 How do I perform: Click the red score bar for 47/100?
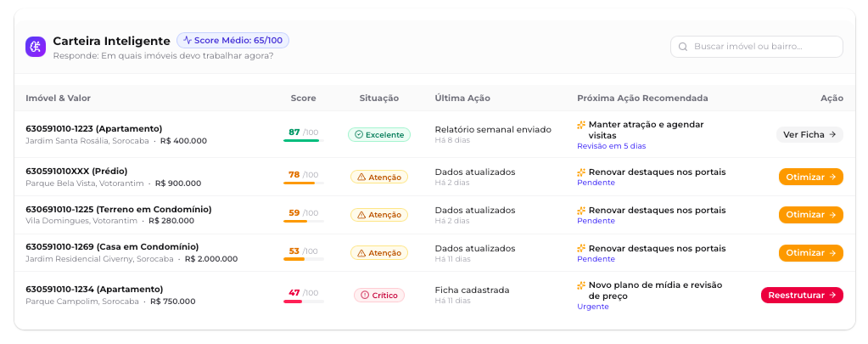coord(304,302)
